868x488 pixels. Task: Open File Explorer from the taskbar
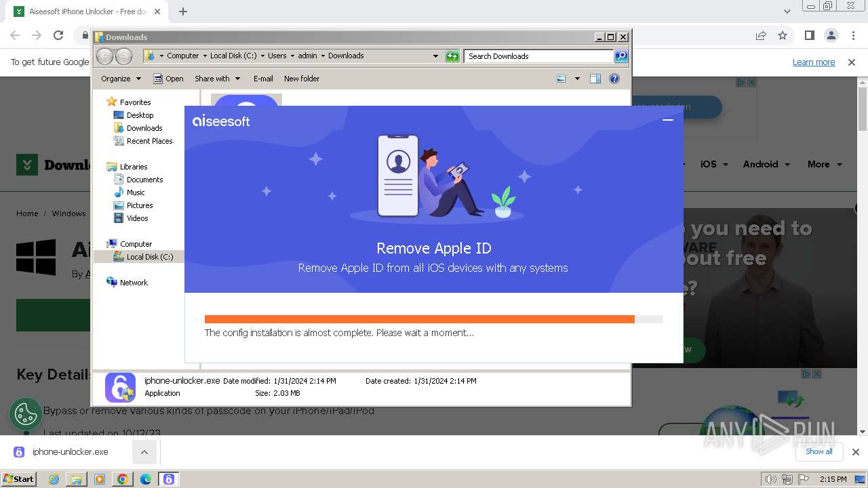[77, 479]
